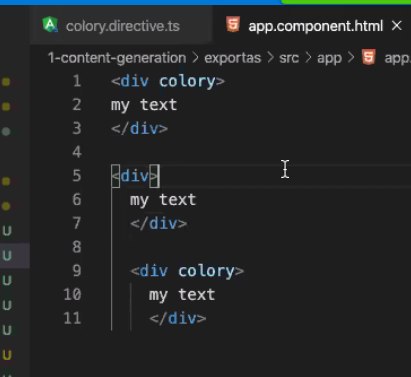
Task: Click the <div> tag on line 5
Action: pos(135,176)
